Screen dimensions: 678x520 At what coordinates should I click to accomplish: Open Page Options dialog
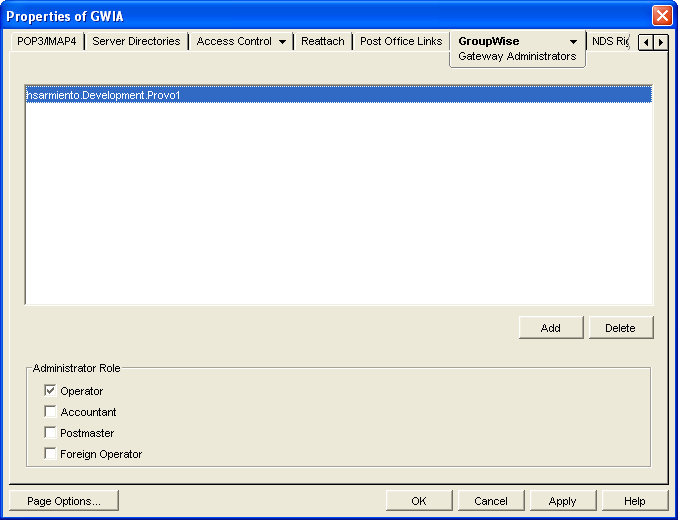pos(63,501)
